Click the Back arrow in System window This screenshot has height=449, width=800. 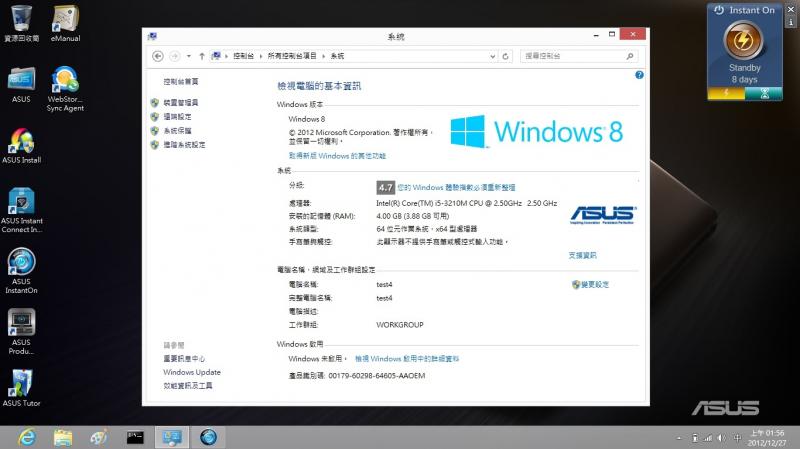158,56
